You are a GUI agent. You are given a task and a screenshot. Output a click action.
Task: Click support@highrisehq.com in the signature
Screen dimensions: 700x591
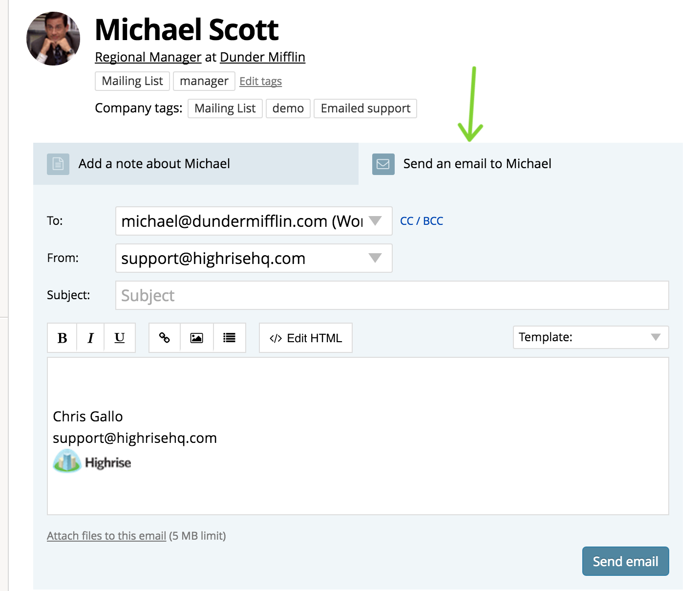(135, 438)
